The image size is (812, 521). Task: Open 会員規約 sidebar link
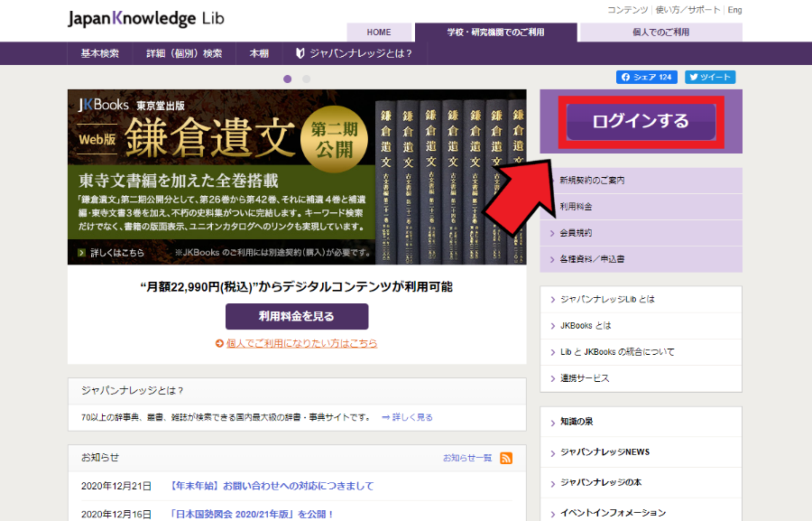tap(641, 233)
